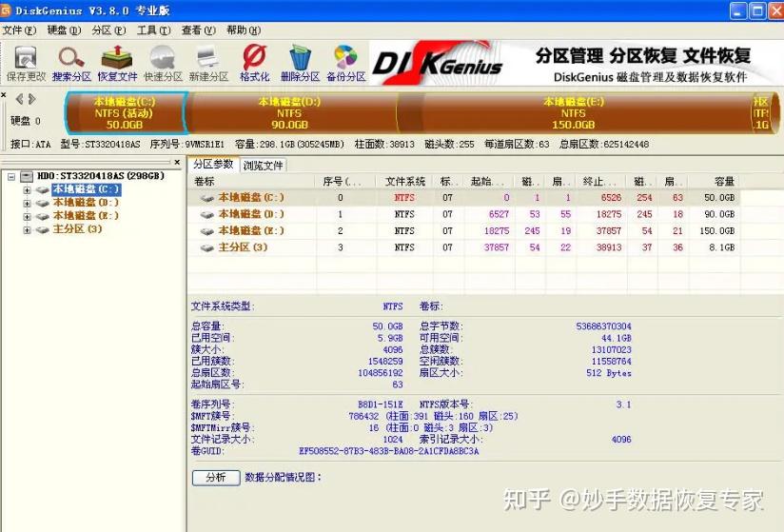The height and width of the screenshot is (532, 784).
Task: Click the 文件系统 column header
Action: 404,181
